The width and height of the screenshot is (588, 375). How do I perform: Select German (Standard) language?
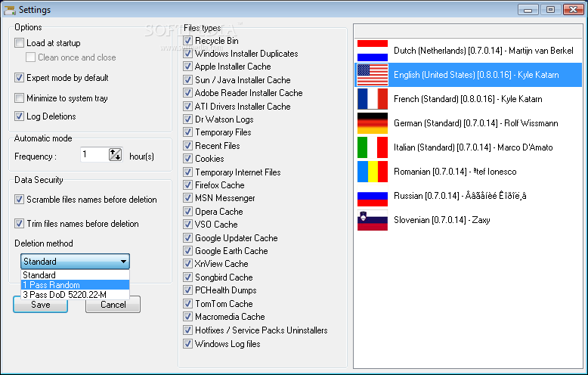click(468, 123)
